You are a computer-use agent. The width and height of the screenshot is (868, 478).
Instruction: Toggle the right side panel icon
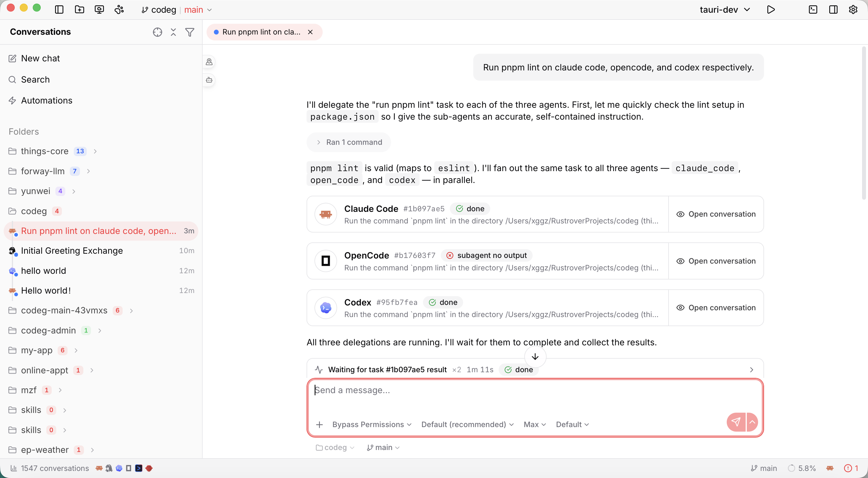[x=833, y=10]
